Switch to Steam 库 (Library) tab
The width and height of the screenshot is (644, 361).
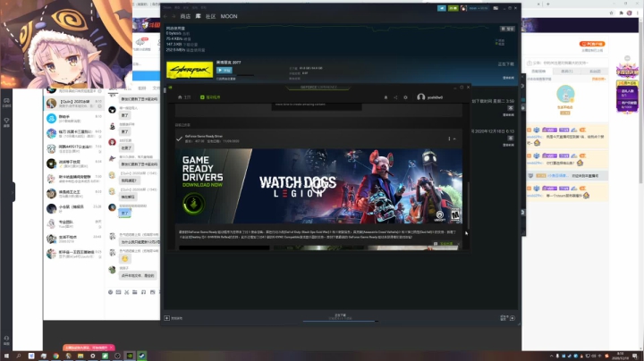(x=198, y=16)
